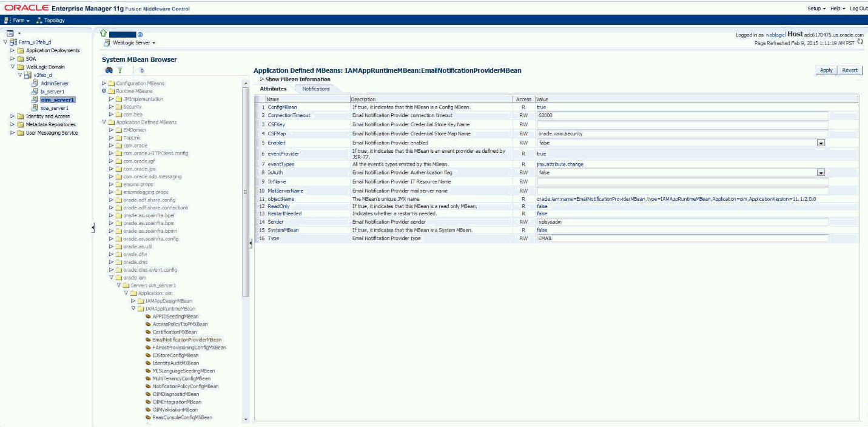The image size is (868, 427).
Task: Select EmailNotificationProviderMBean in tree
Action: (x=187, y=340)
